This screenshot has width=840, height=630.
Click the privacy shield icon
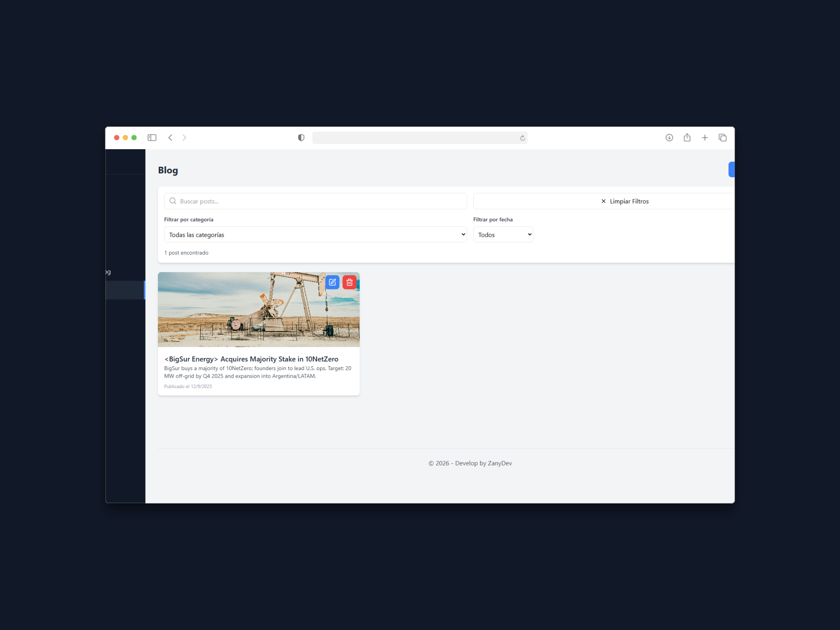coord(301,138)
